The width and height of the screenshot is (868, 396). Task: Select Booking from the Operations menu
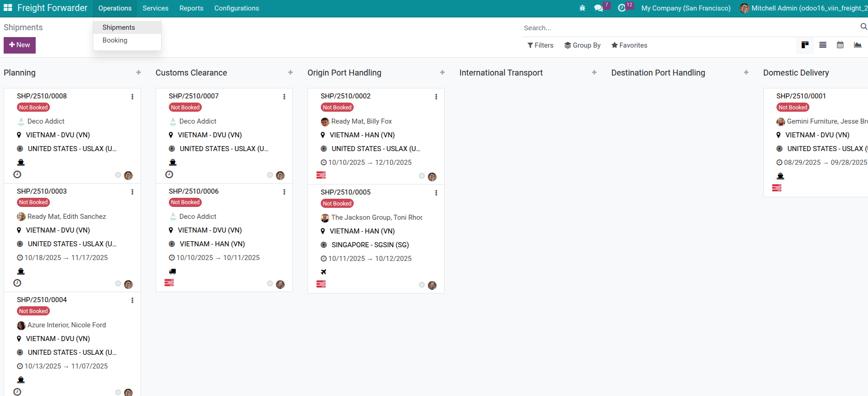coord(115,40)
